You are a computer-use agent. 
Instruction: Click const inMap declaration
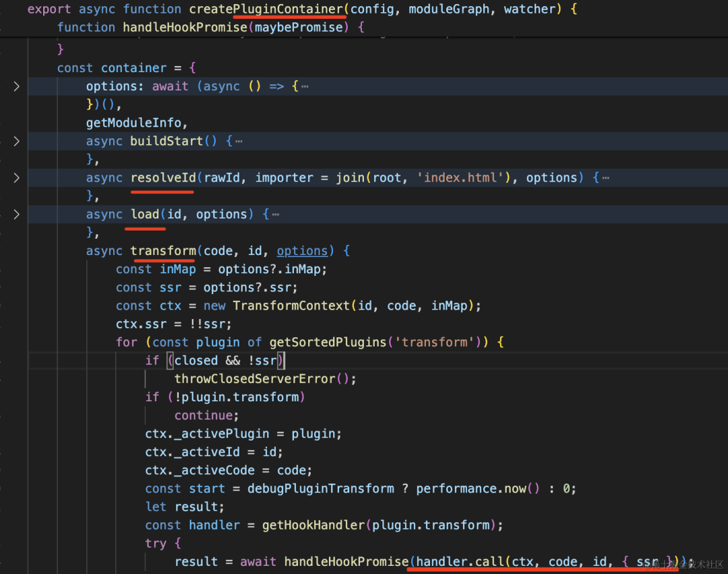(x=221, y=269)
